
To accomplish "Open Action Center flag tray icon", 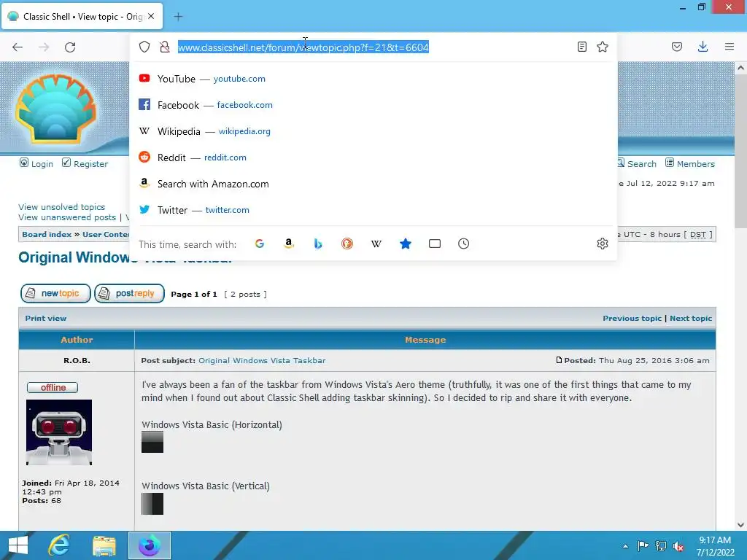I will tap(643, 546).
